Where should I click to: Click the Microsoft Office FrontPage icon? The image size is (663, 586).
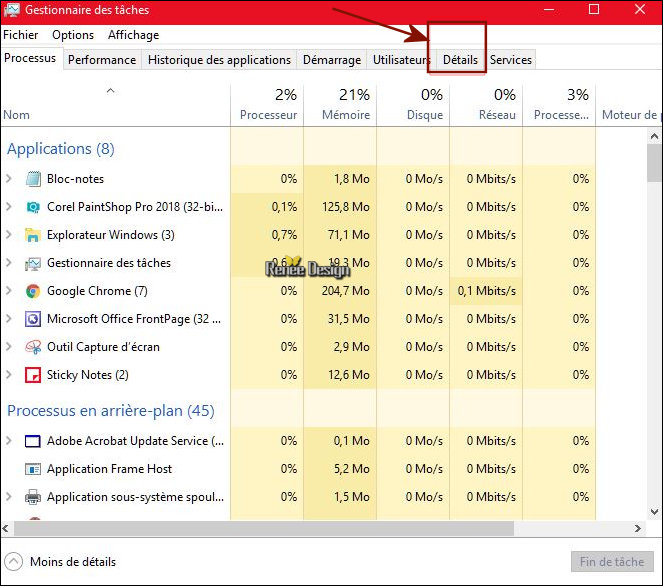(x=33, y=319)
